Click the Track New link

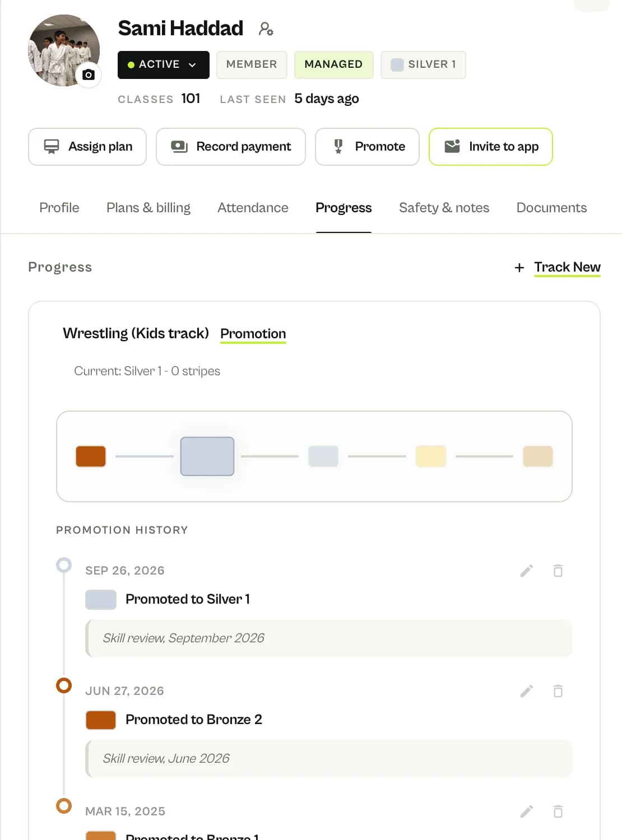click(x=567, y=267)
